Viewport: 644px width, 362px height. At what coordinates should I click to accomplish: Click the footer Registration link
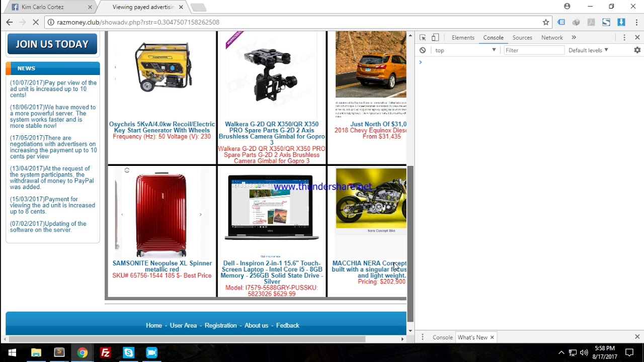point(220,325)
